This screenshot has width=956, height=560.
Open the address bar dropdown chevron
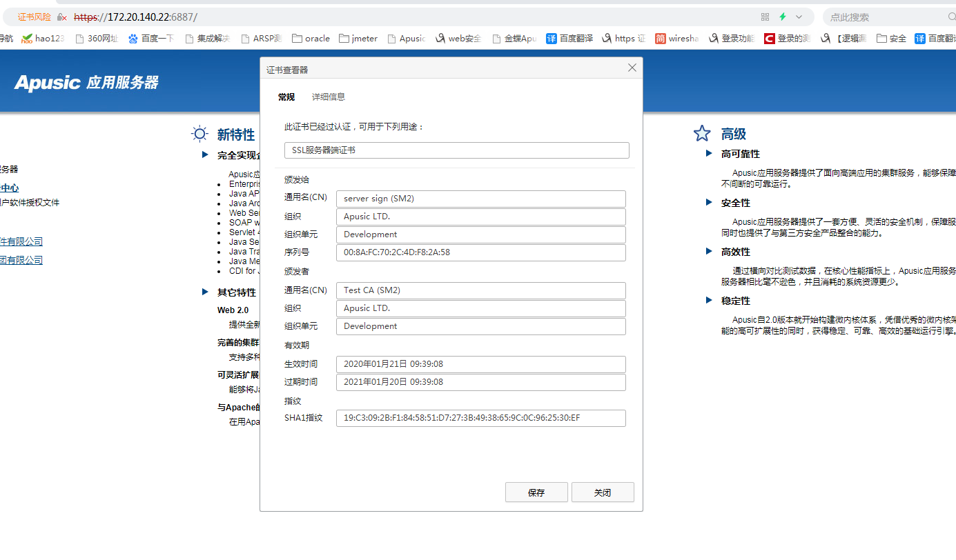(x=799, y=17)
